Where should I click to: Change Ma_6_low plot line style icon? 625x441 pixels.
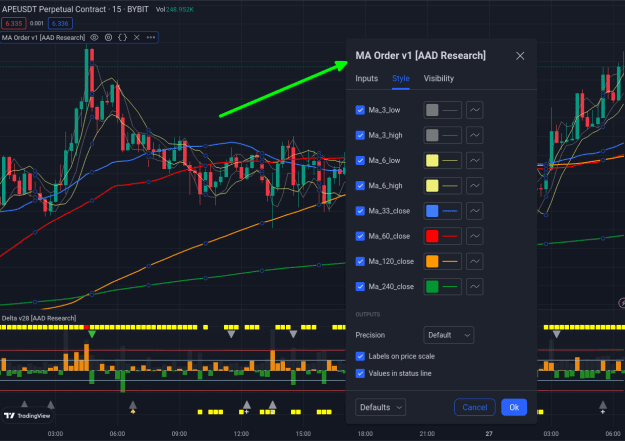pos(475,160)
